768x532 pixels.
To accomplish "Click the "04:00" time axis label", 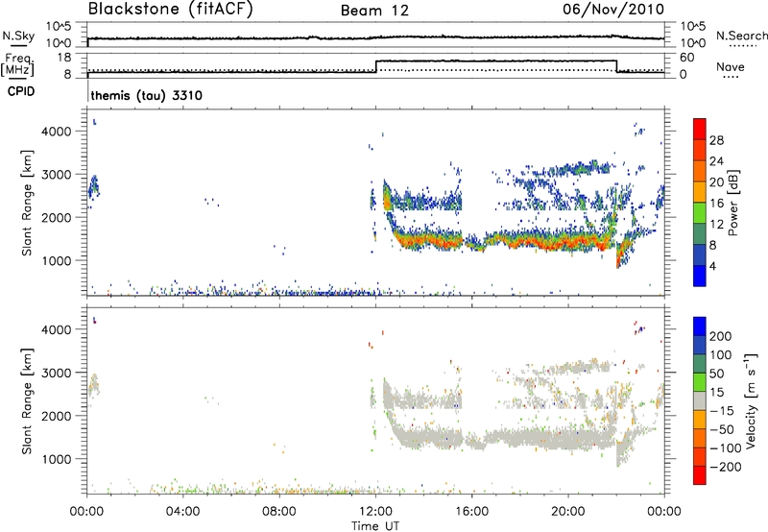I will click(182, 512).
